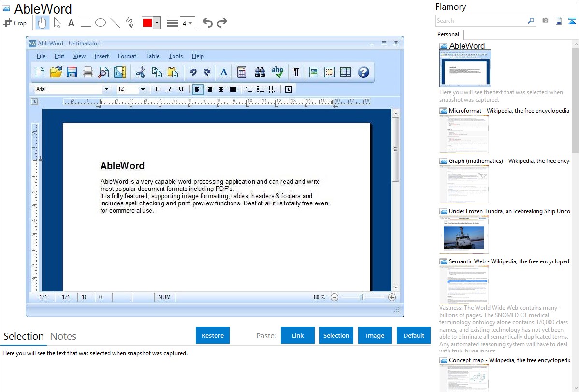Create a new document in AbleWord
The height and width of the screenshot is (392, 579).
point(40,72)
